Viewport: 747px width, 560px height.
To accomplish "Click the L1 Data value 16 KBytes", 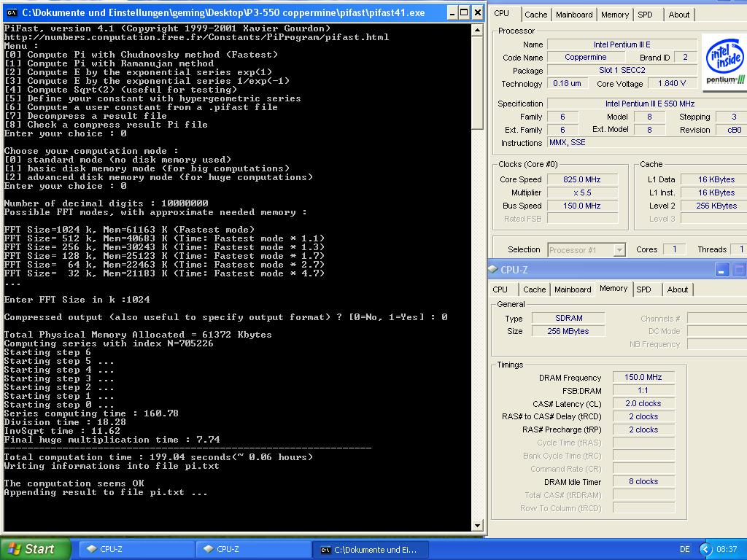I will pos(715,179).
